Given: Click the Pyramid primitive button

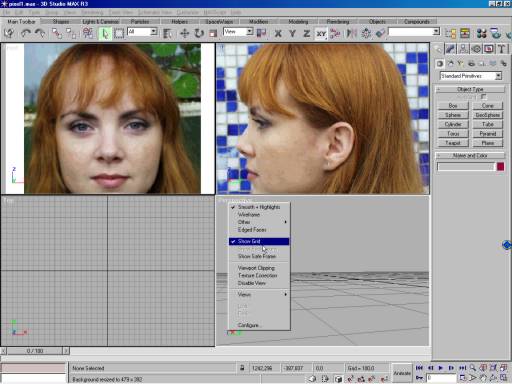Looking at the screenshot, I should (488, 134).
